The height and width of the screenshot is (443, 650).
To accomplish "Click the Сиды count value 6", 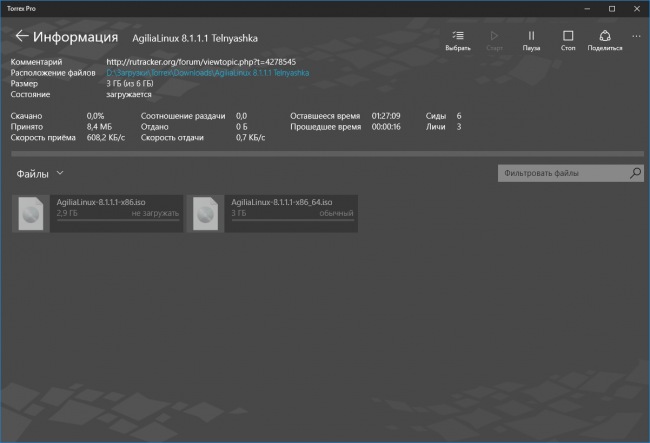I will 459,116.
